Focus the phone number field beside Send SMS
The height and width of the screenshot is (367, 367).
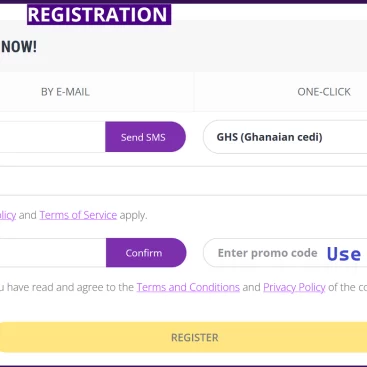click(52, 137)
